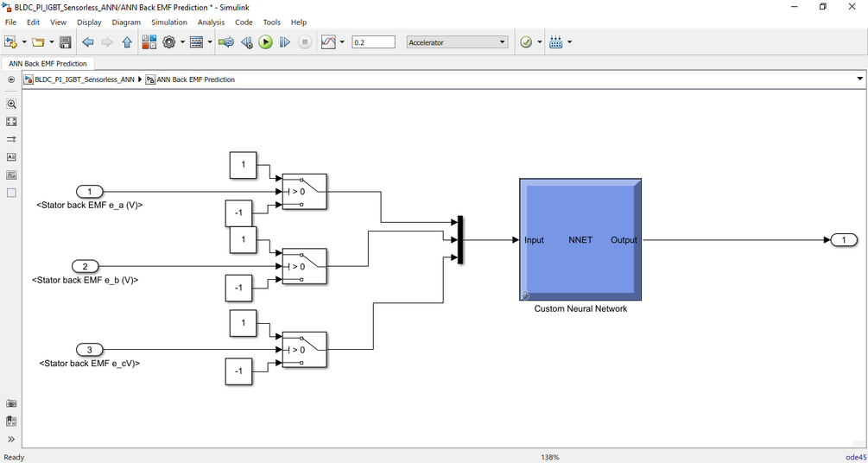Screen dimensions: 868x463
Task: Toggle the Area annotation box tool
Action: pos(11,193)
